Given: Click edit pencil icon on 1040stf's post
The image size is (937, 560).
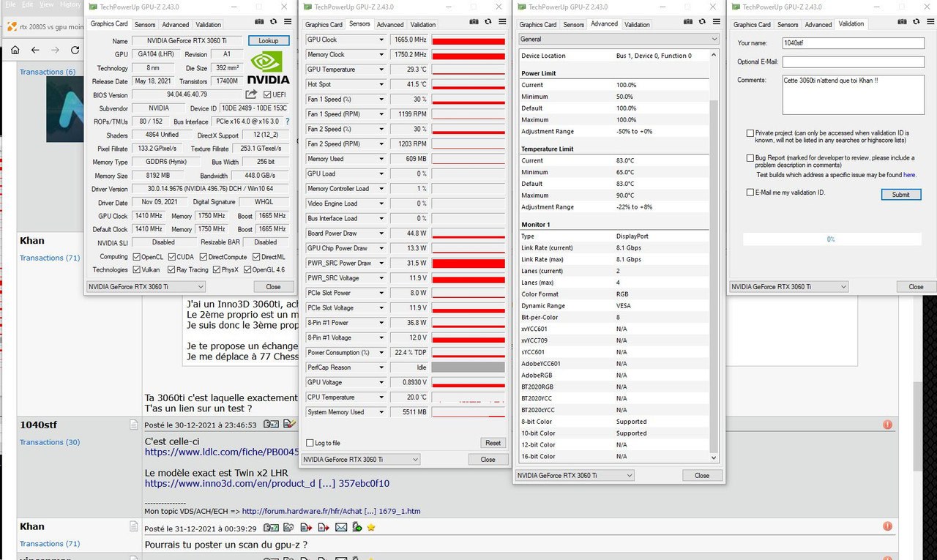Looking at the screenshot, I should [290, 424].
